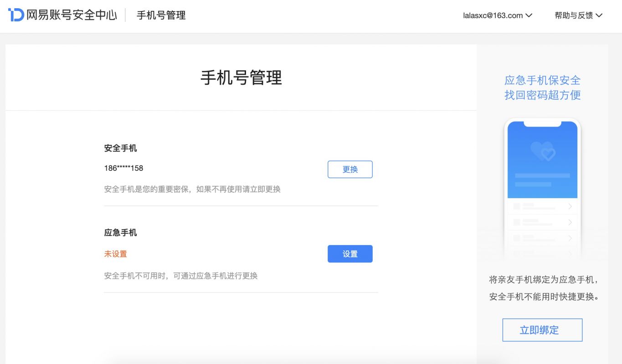Click the 安全手机 section heading
Image resolution: width=622 pixels, height=364 pixels.
(x=120, y=148)
